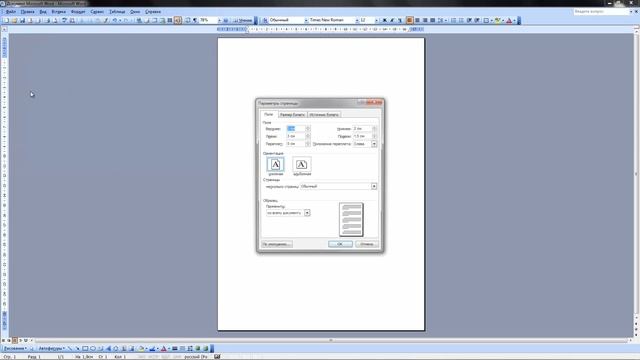Switch to Print Layout view button
The width and height of the screenshot is (640, 360).
[x=15, y=340]
